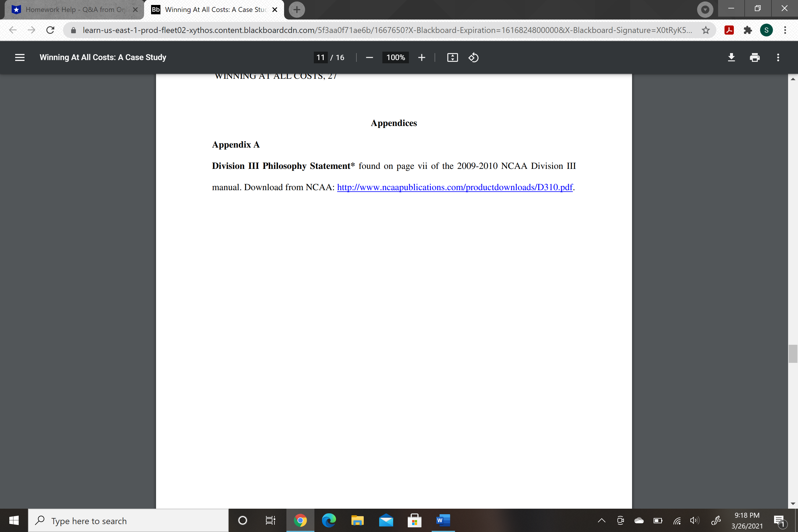Viewport: 798px width, 532px height.
Task: Zoom in on the document
Action: tap(421, 57)
